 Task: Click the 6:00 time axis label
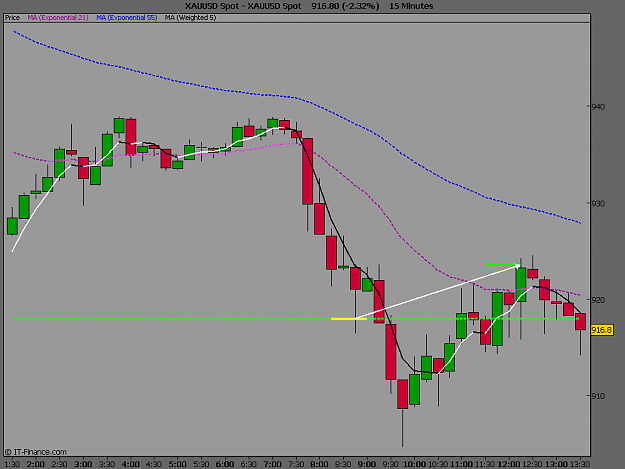click(x=225, y=464)
